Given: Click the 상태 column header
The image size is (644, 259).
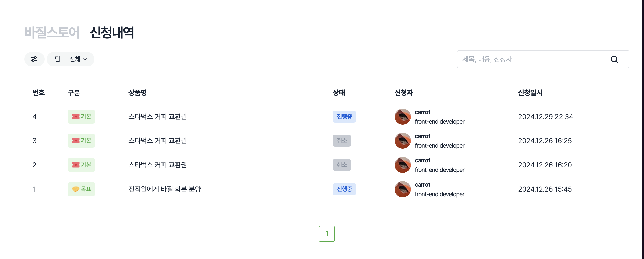Looking at the screenshot, I should pos(339,93).
